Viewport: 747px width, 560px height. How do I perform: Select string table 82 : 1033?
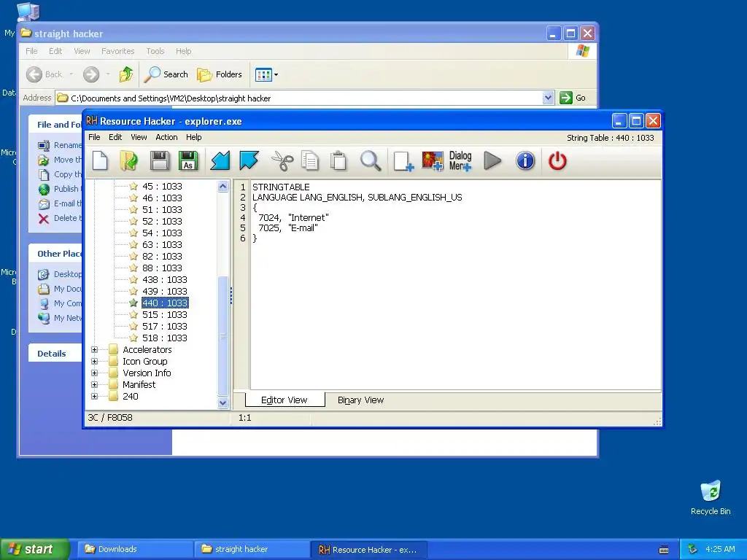coord(162,256)
